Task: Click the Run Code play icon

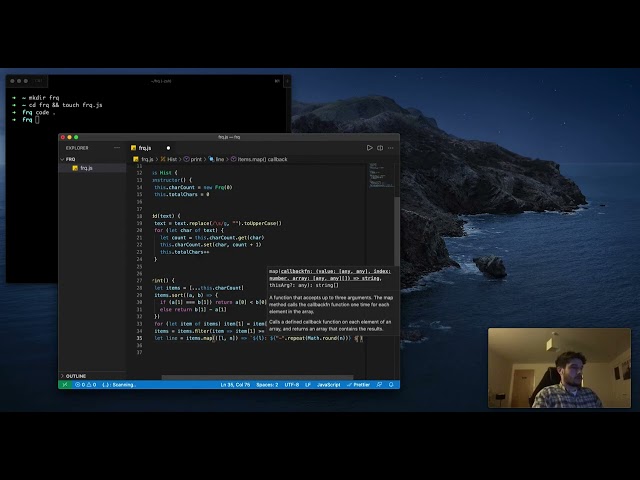Action: [x=370, y=148]
